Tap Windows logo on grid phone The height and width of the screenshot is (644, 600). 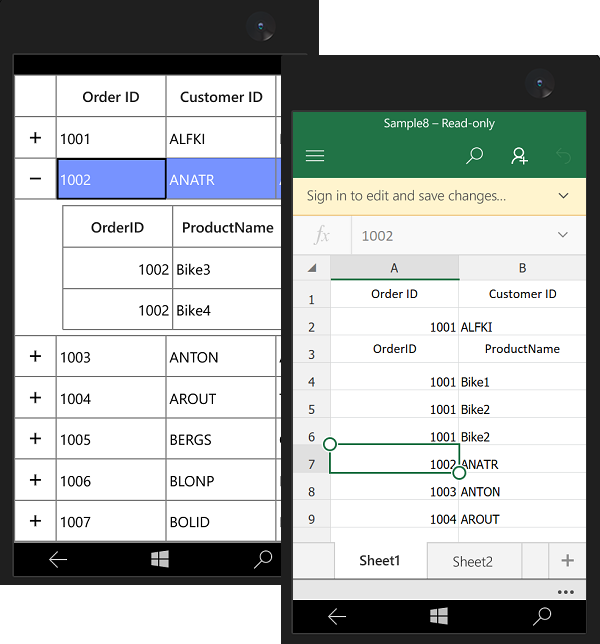160,559
